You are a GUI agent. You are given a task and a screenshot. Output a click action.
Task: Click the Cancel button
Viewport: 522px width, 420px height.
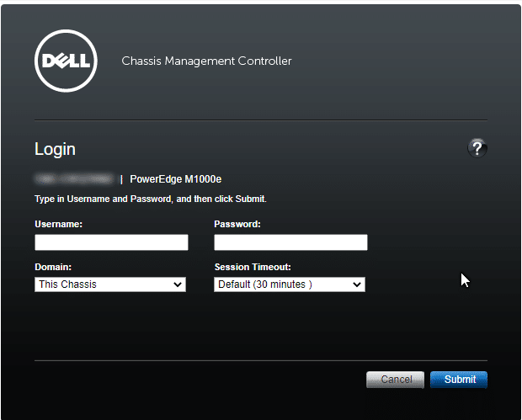click(x=395, y=380)
